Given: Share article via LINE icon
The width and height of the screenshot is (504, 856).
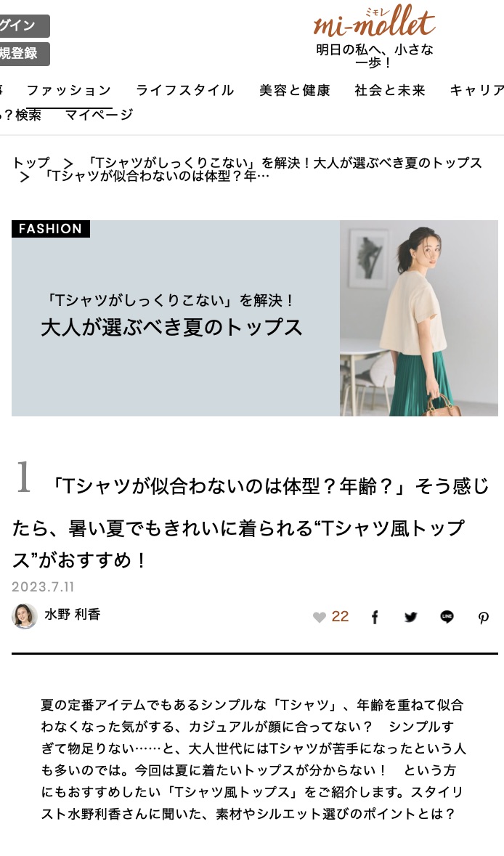Looking at the screenshot, I should 447,617.
